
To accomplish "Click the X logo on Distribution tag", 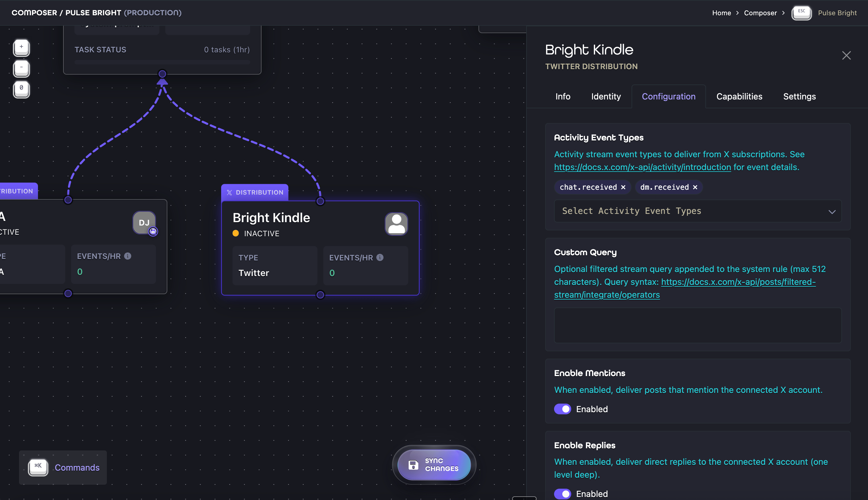I will [229, 192].
